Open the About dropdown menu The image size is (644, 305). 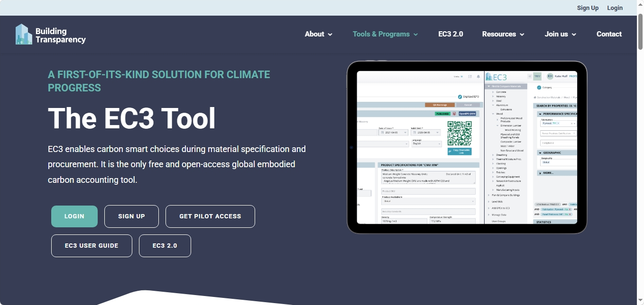[x=319, y=34]
